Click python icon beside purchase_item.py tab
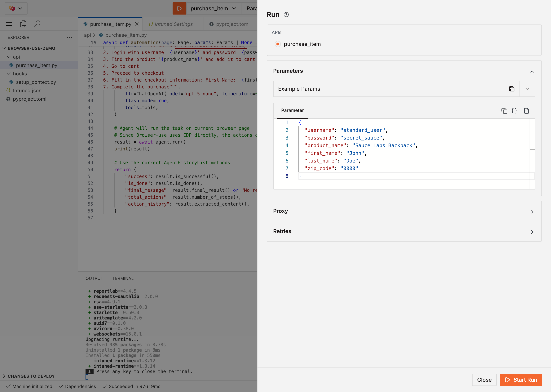 [85, 24]
